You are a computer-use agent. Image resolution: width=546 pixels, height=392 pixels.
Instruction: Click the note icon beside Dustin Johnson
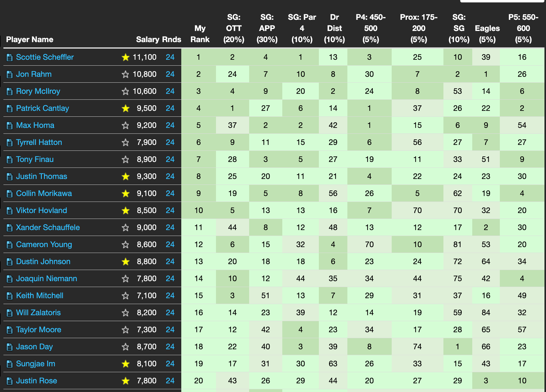tap(9, 261)
